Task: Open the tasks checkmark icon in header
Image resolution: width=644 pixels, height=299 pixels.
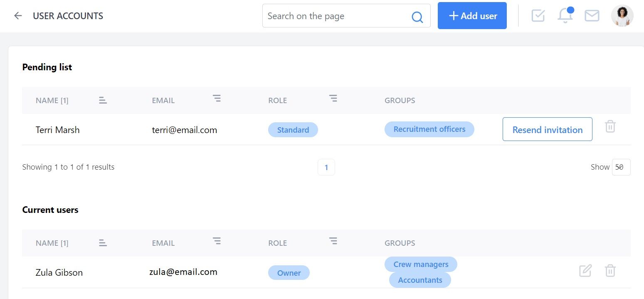Action: coord(538,16)
